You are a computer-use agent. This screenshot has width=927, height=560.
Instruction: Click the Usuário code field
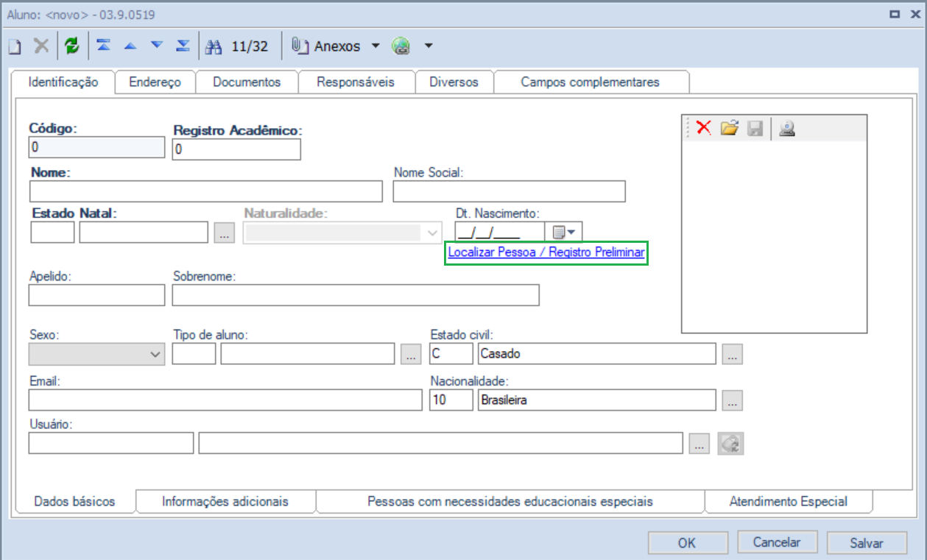[111, 444]
